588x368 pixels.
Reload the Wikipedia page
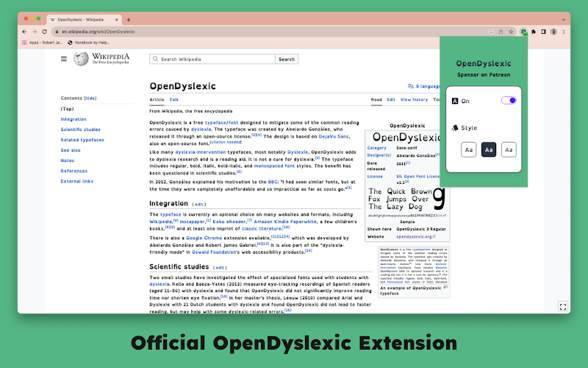pos(44,32)
